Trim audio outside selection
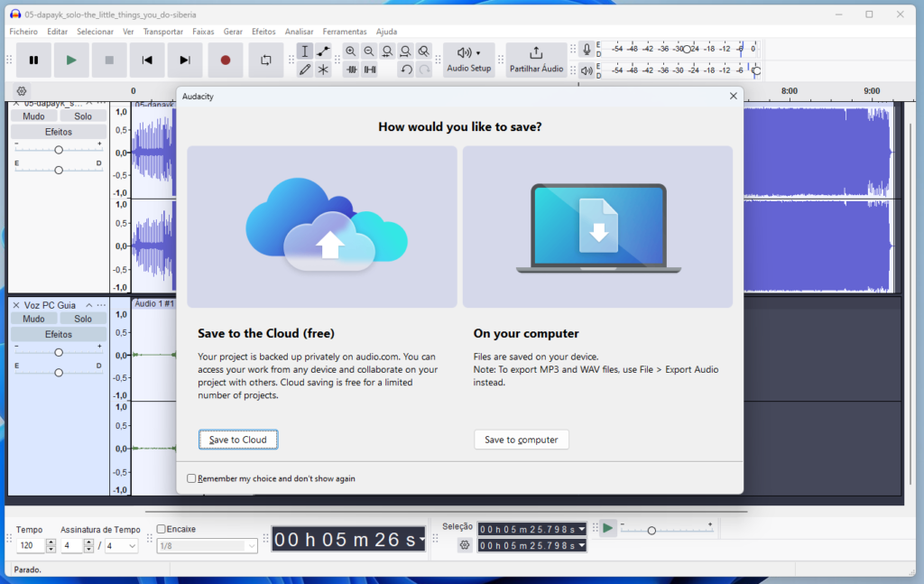The width and height of the screenshot is (924, 584). point(352,69)
